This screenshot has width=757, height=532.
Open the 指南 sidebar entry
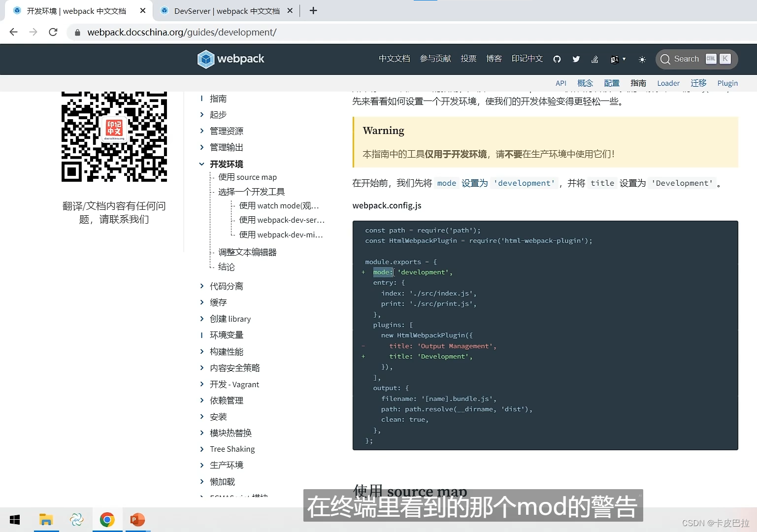click(218, 99)
